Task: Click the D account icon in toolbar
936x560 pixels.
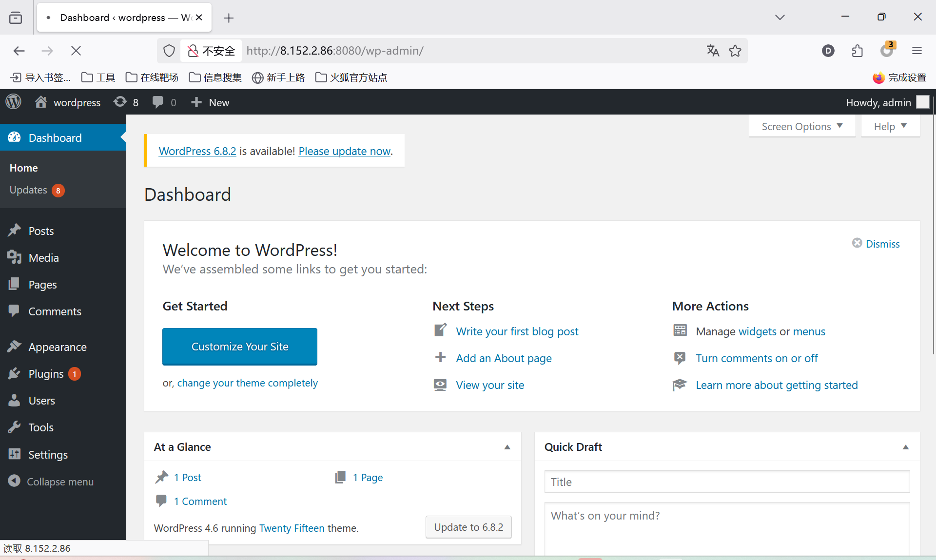Action: click(828, 51)
